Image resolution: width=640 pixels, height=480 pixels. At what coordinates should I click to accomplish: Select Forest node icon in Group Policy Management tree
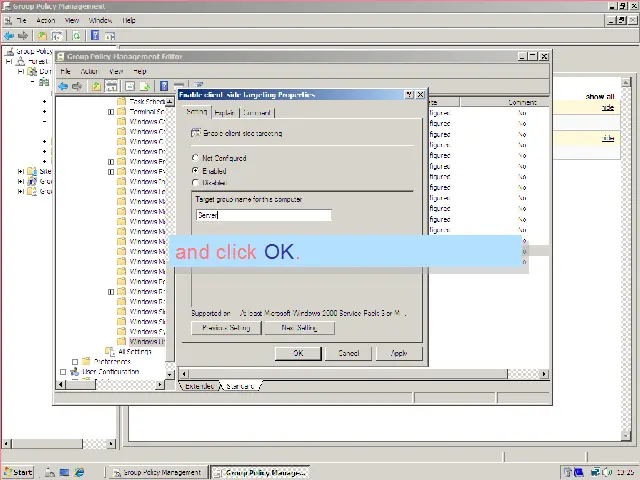tap(20, 62)
